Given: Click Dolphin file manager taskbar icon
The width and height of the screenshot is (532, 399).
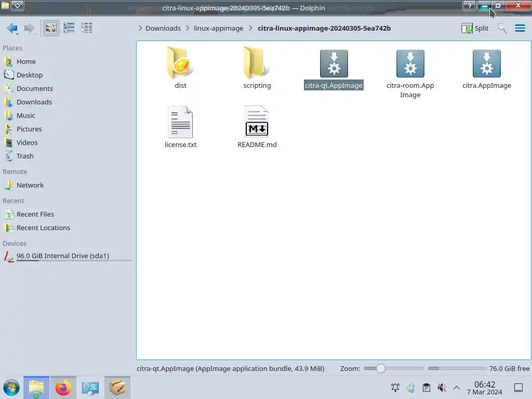Looking at the screenshot, I should tap(36, 388).
